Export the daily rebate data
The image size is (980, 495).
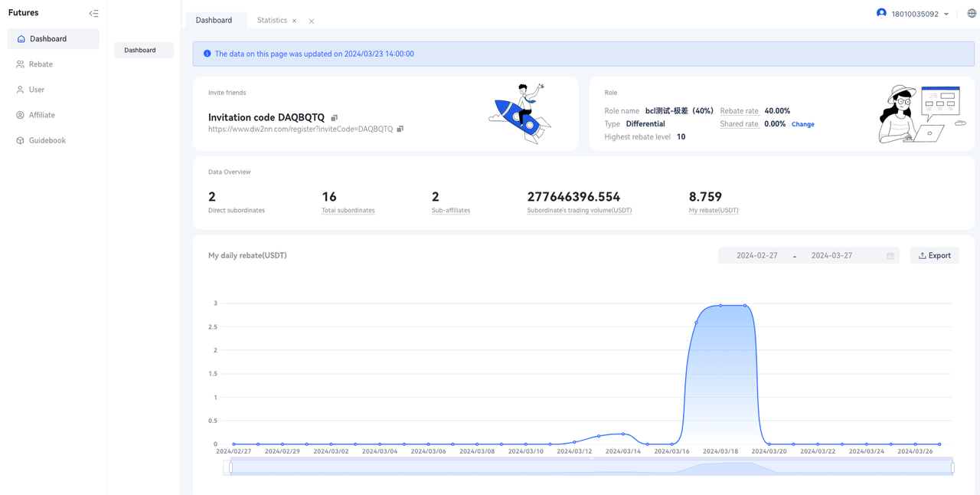934,255
